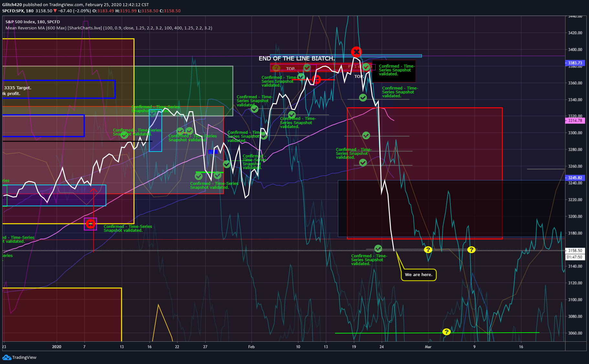Click the black Confirmed Time-Series label box
Screen dimensions: 589x364
(394, 71)
